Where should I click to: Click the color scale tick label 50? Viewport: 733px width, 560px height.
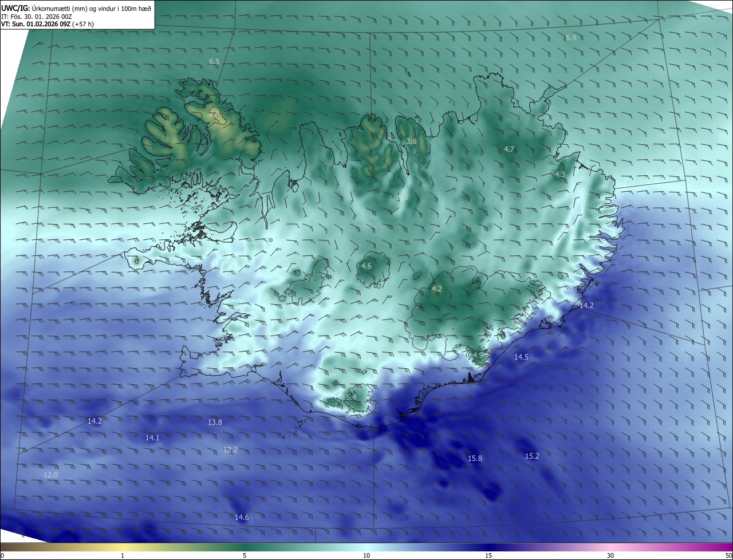pos(728,556)
